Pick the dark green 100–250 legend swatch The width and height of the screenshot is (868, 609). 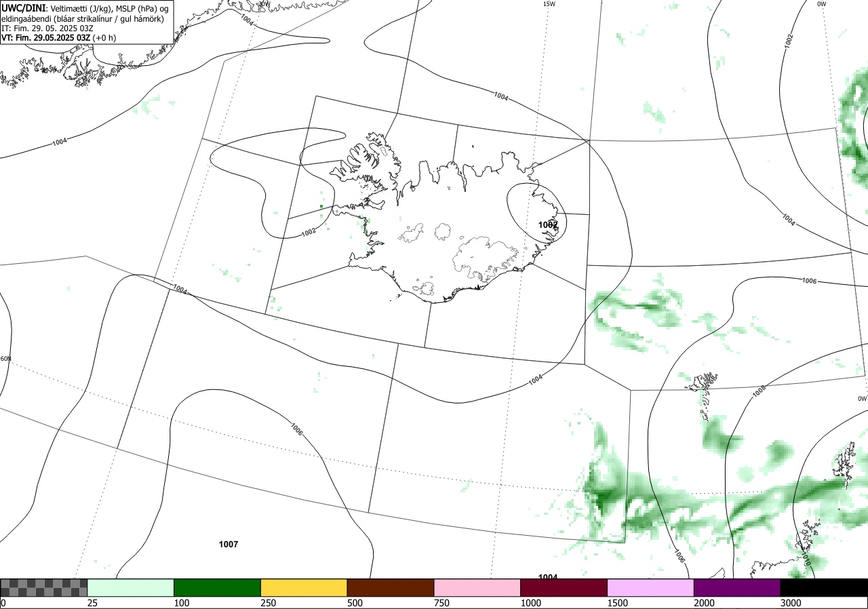pyautogui.click(x=218, y=587)
